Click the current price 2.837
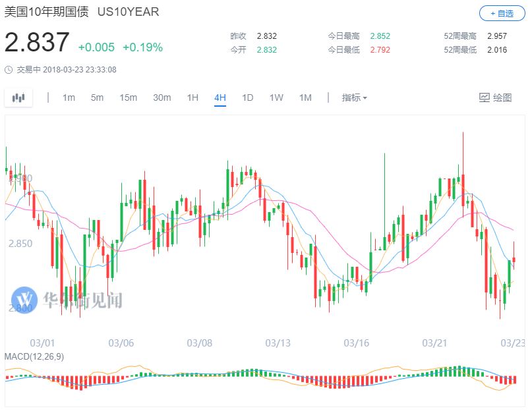The image size is (532, 413). (x=37, y=42)
